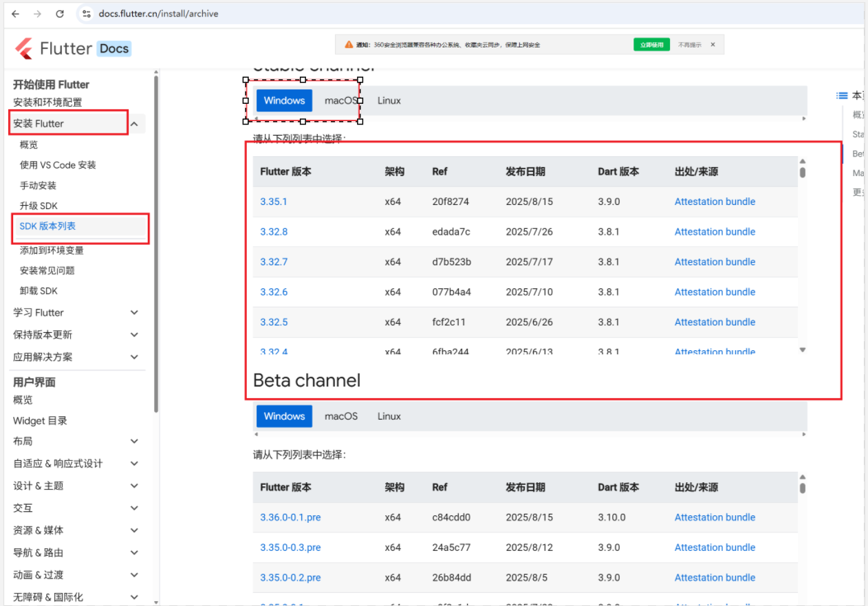Expand the 交互 sidebar section
868x606 pixels.
click(134, 508)
